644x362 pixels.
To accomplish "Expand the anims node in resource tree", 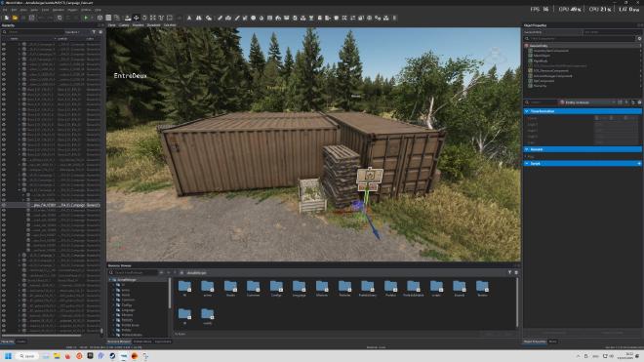I will click(x=114, y=290).
